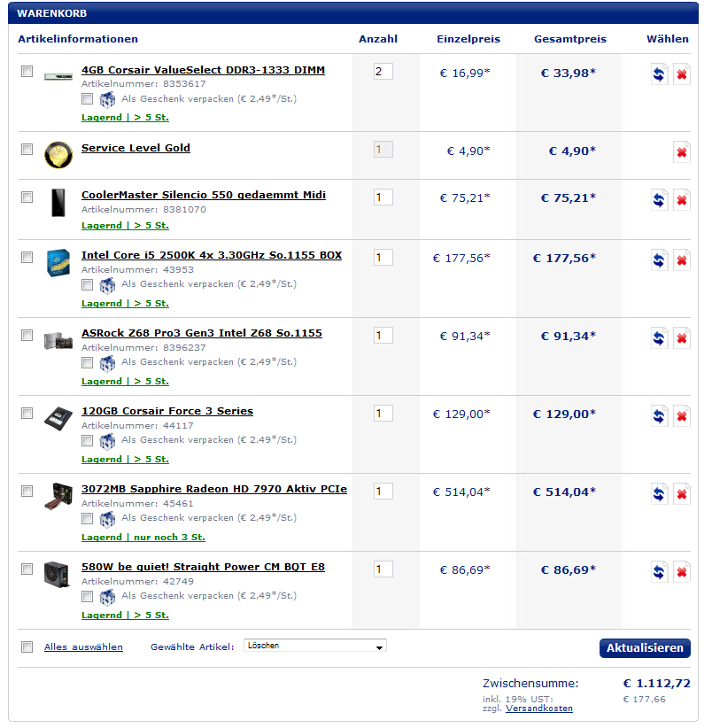The width and height of the screenshot is (704, 728).
Task: Tick gift wrap option for Corsair ValueSelect RAM
Action: (x=87, y=99)
